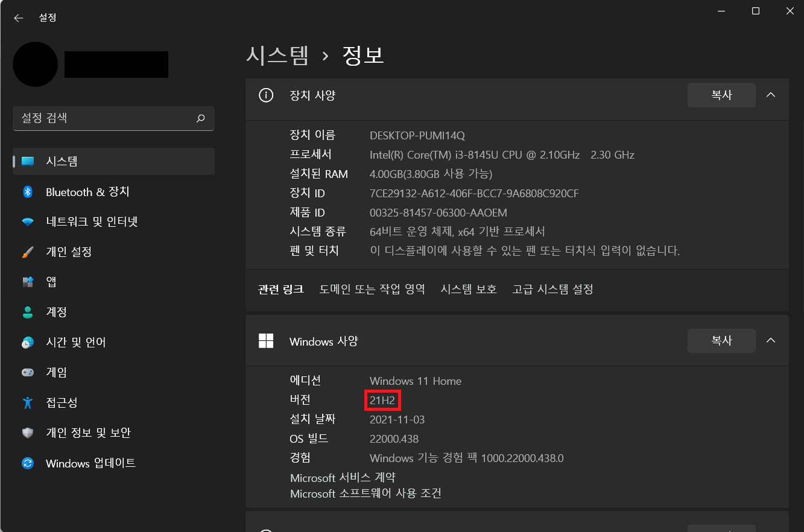
Task: Click the Bluetooth icon in sidebar
Action: (x=28, y=192)
